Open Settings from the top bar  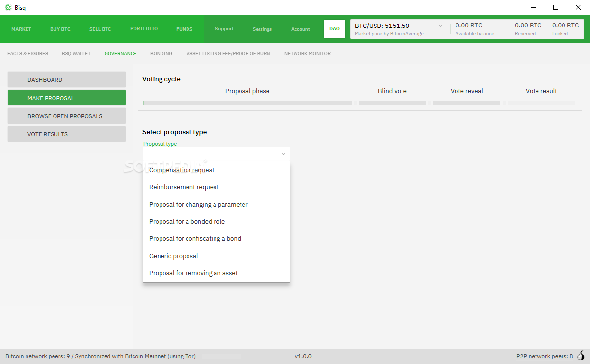[262, 29]
